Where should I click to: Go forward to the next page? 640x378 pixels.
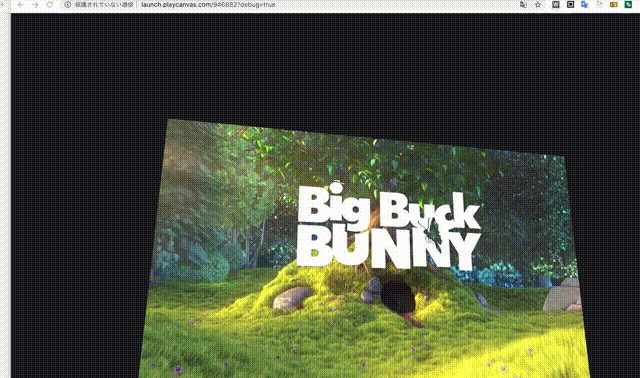[x=35, y=5]
